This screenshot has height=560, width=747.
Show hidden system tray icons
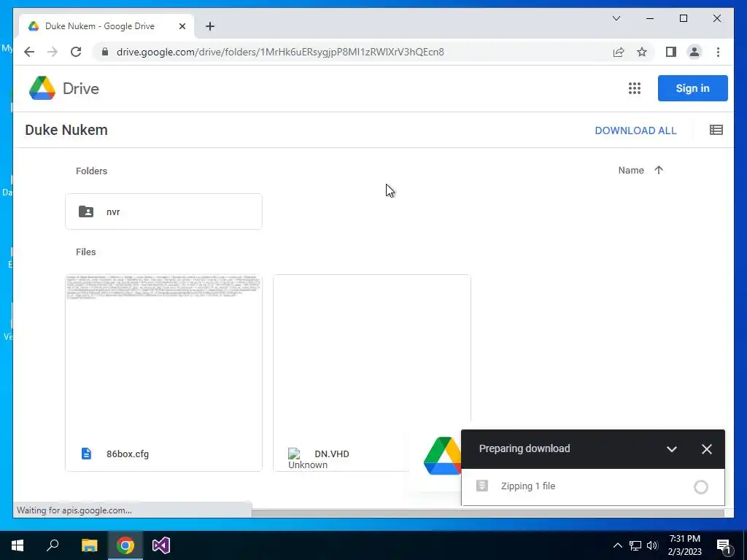point(617,545)
